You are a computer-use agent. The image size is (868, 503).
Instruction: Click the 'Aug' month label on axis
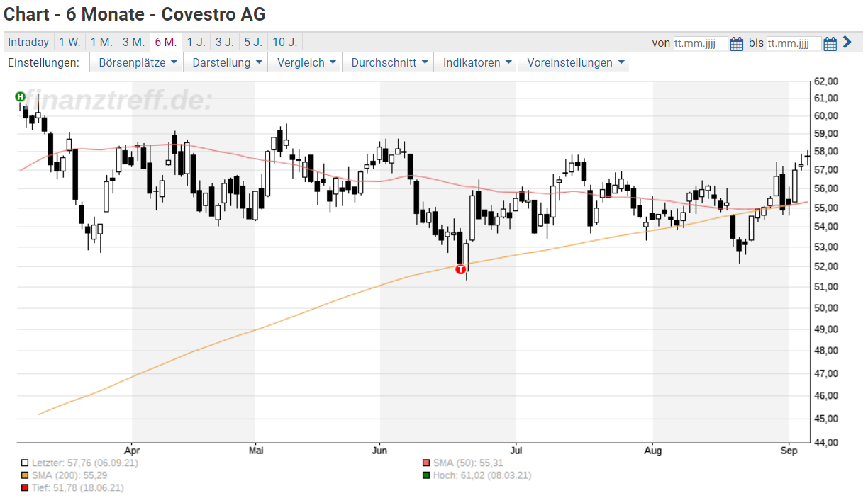click(652, 449)
